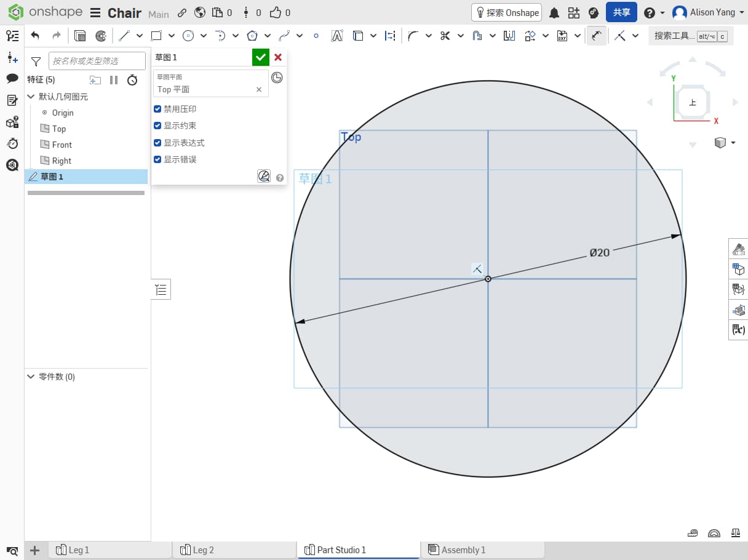Viewport: 748px width, 560px height.
Task: Switch to the Leg 2 tab
Action: coord(234,550)
